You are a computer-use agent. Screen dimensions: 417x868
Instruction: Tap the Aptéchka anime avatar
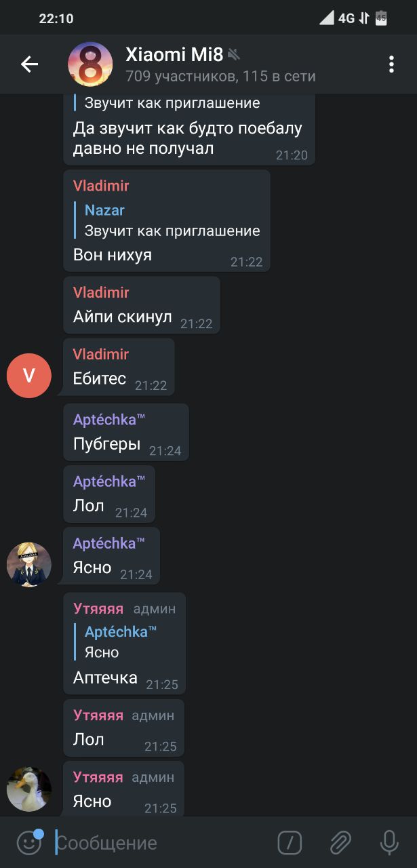point(29,564)
